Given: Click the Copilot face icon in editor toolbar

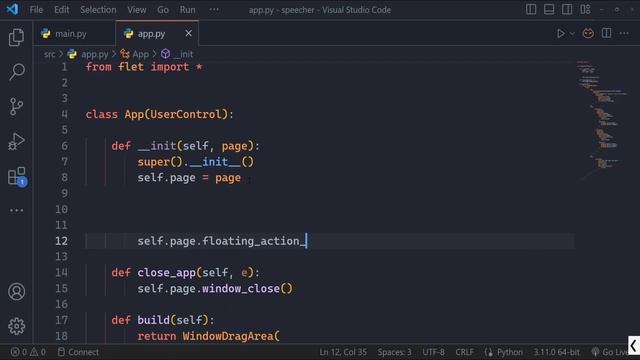Looking at the screenshot, I should (588, 33).
